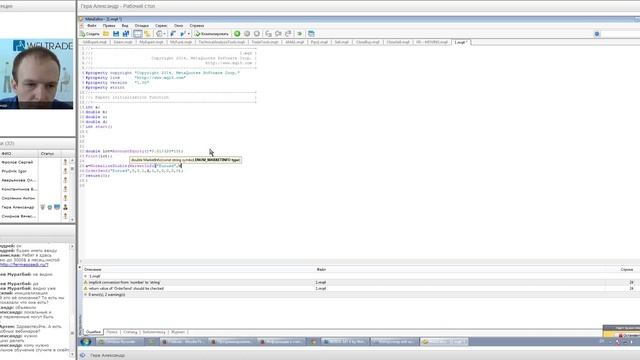The width and height of the screenshot is (640, 360).
Task: Switch to the Журнал tab in toolbox
Action: click(178, 332)
